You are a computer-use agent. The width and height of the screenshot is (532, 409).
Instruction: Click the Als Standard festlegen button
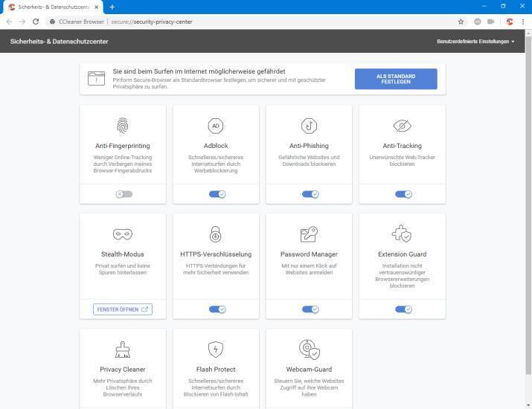coord(396,79)
